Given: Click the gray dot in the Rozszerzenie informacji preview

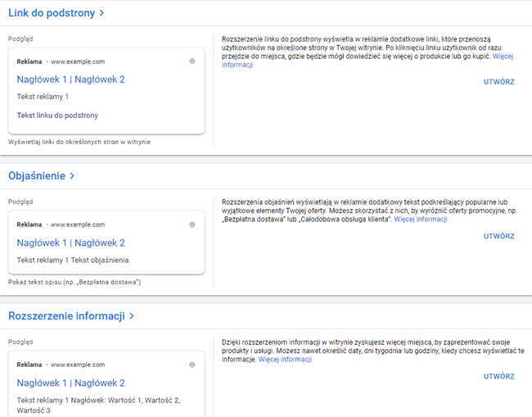Looking at the screenshot, I should (192, 364).
